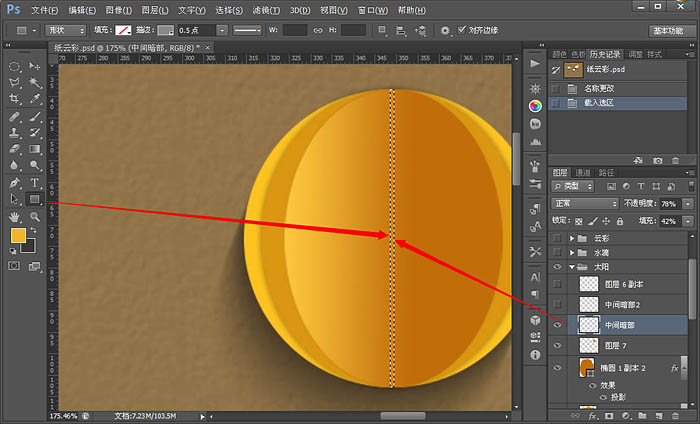700x424 pixels.
Task: Expand the 云彩 layer group
Action: pyautogui.click(x=572, y=238)
